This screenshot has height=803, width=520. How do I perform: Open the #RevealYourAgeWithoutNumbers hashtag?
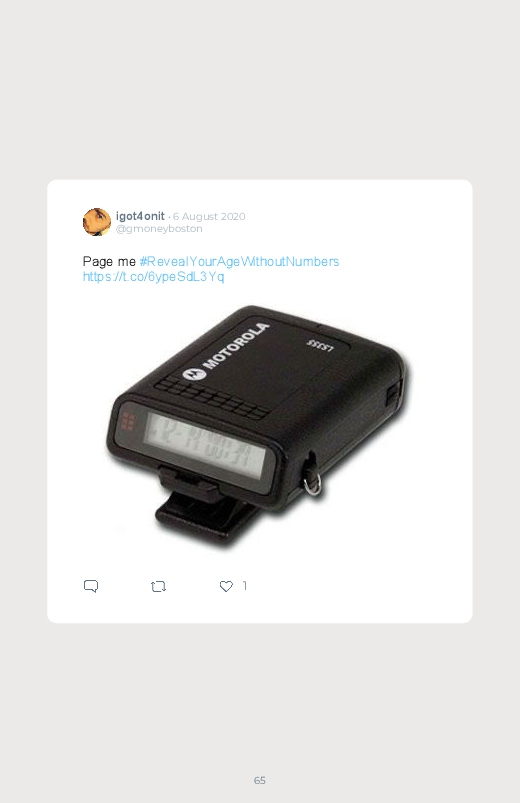[x=239, y=262]
